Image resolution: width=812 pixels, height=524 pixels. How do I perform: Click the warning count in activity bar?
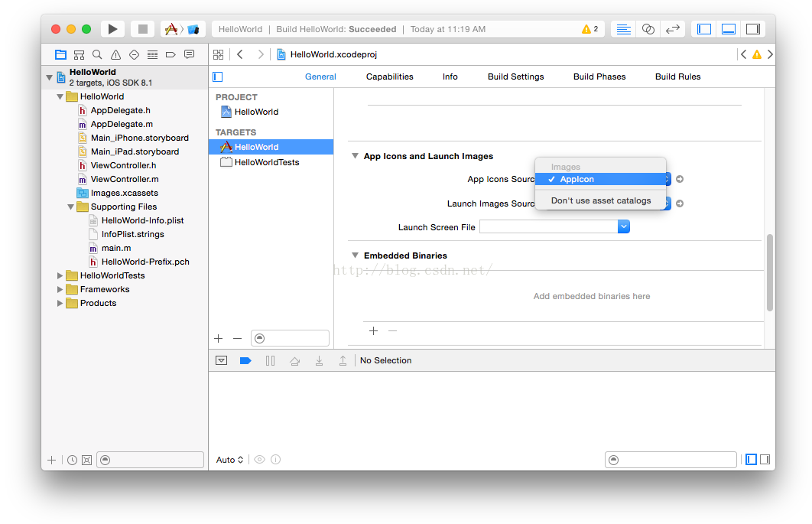pos(590,29)
